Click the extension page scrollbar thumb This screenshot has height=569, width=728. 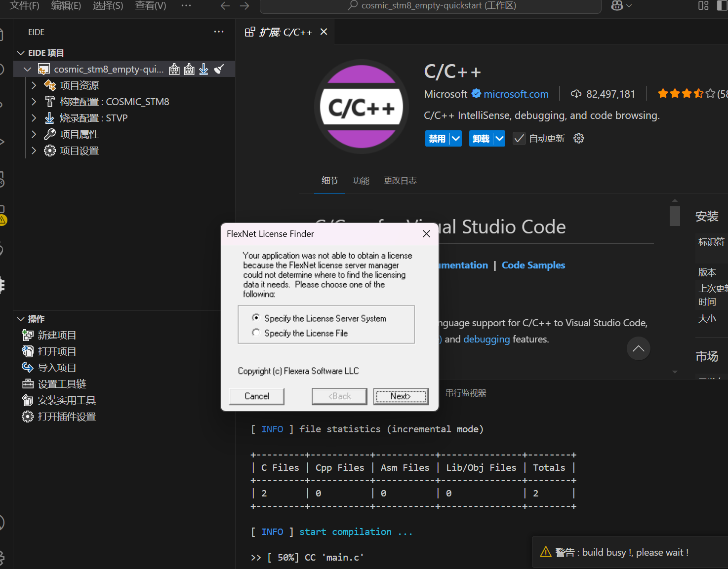click(675, 216)
